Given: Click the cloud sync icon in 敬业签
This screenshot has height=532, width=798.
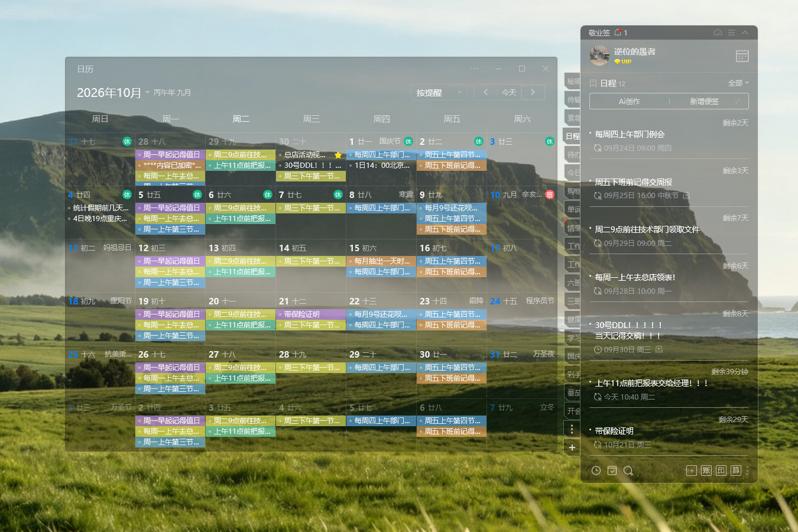Looking at the screenshot, I should 718,33.
